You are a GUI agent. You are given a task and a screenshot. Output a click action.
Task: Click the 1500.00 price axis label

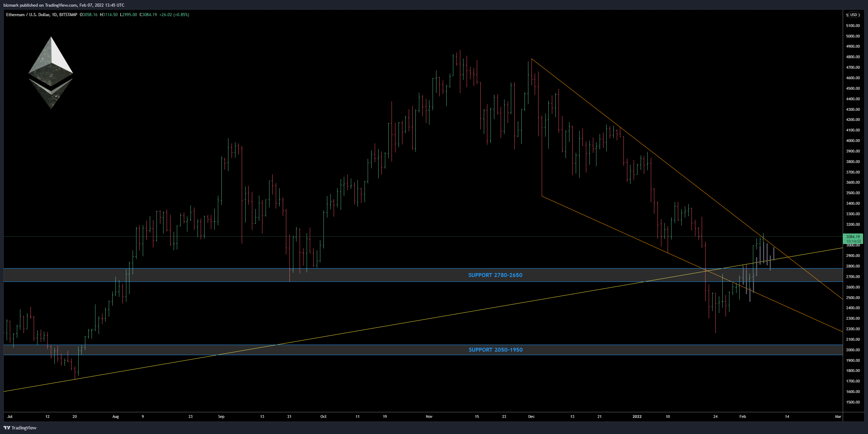tap(853, 402)
